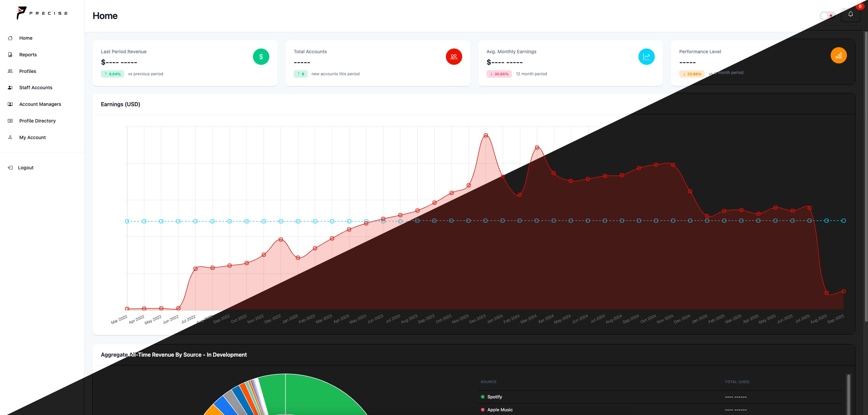Image resolution: width=868 pixels, height=415 pixels.
Task: Click the red users icon on Total Accounts card
Action: point(453,56)
